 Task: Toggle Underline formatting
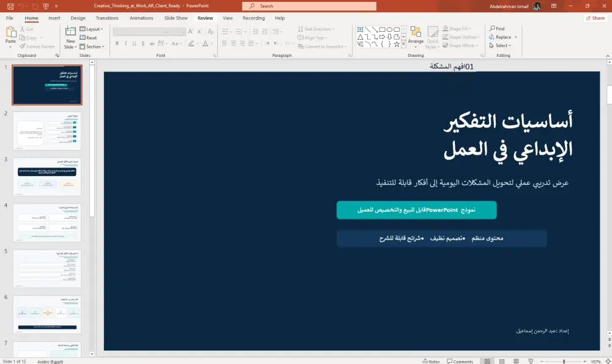pyautogui.click(x=134, y=43)
